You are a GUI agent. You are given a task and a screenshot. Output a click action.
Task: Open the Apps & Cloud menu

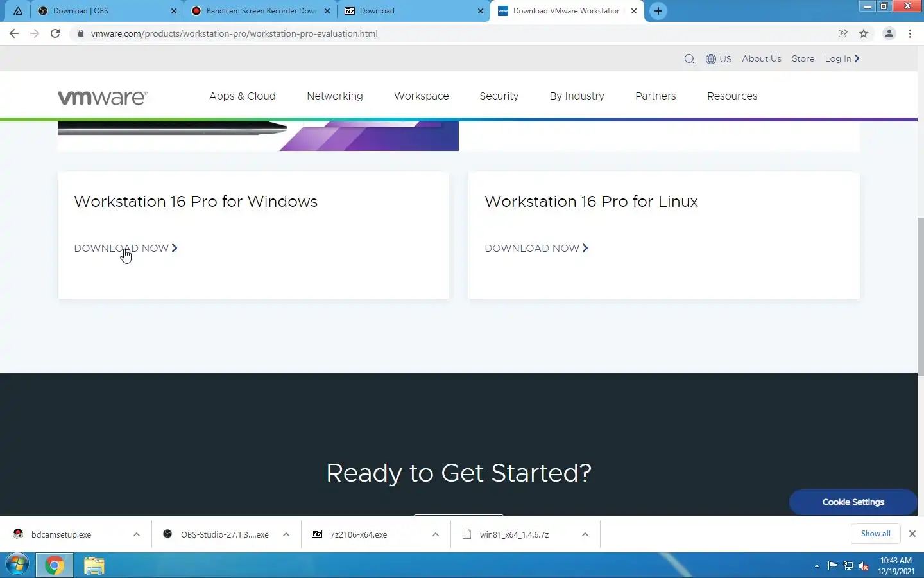click(x=243, y=96)
